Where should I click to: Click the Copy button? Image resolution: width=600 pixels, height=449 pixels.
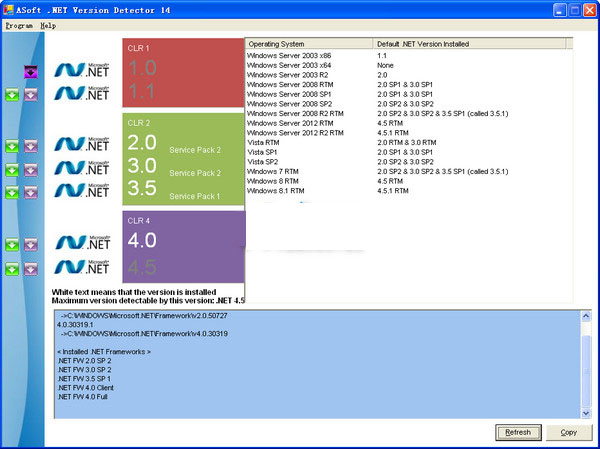(x=569, y=433)
